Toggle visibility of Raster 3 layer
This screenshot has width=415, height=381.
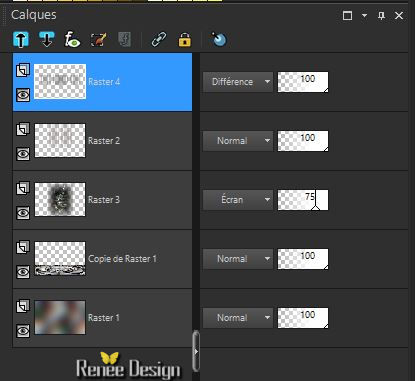pos(23,213)
